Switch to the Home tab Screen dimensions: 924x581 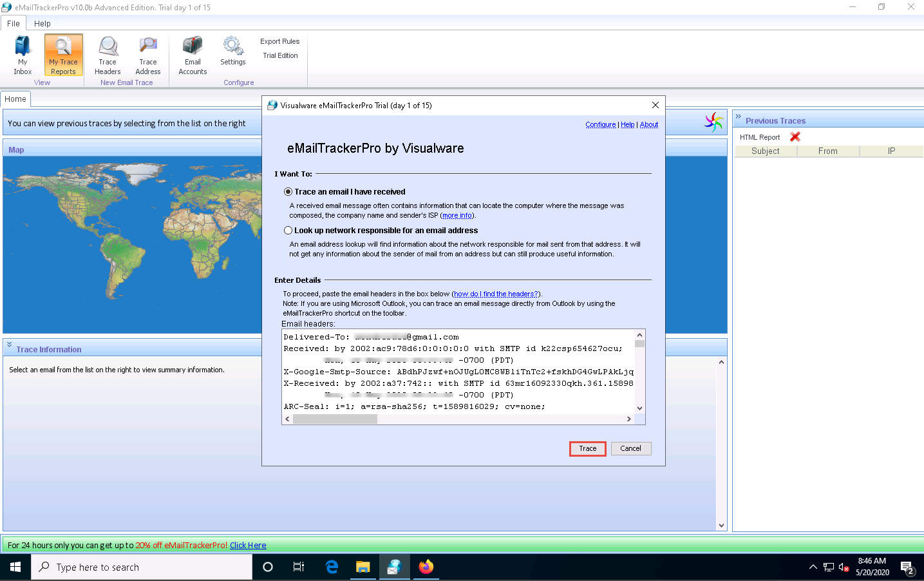[x=15, y=99]
